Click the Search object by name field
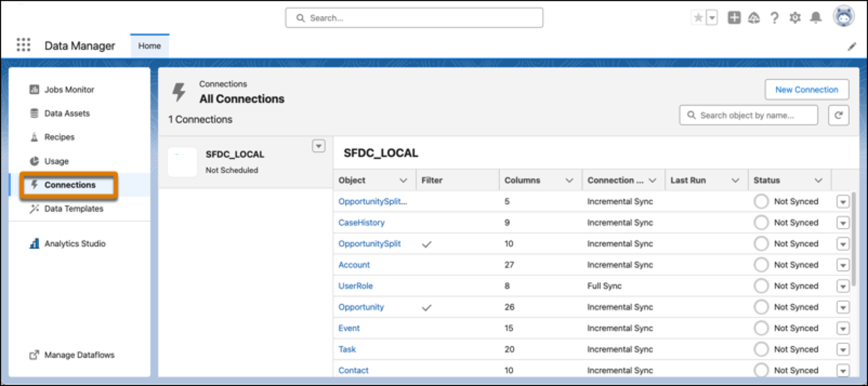This screenshot has height=386, width=868. [748, 115]
